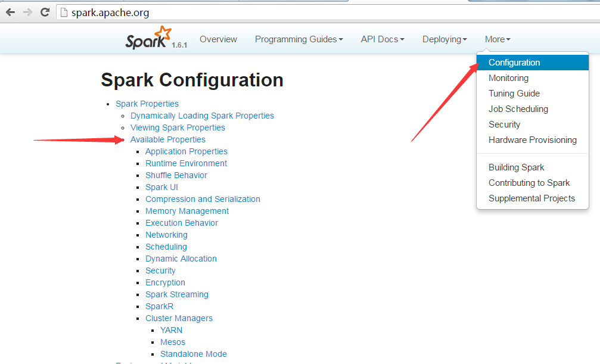Focus the spark.apache.org address field
This screenshot has width=600, height=364.
329,13
